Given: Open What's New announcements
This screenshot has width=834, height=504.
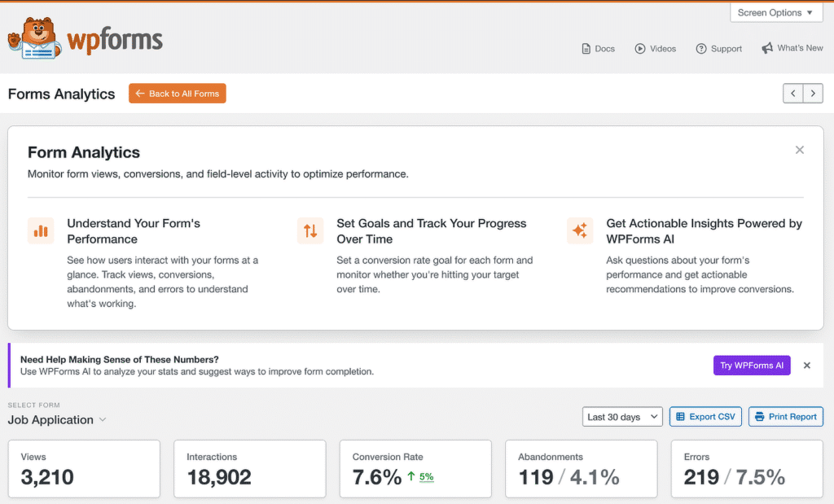Looking at the screenshot, I should (x=792, y=48).
